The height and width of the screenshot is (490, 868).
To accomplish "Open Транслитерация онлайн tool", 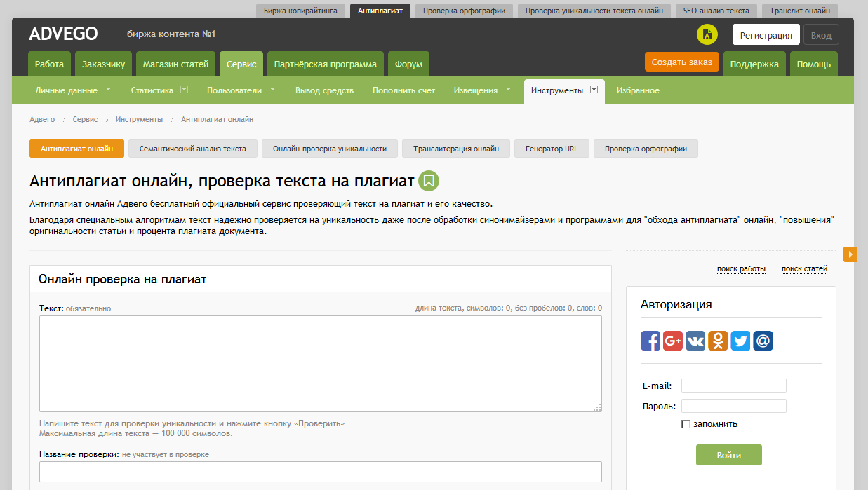I will [456, 149].
